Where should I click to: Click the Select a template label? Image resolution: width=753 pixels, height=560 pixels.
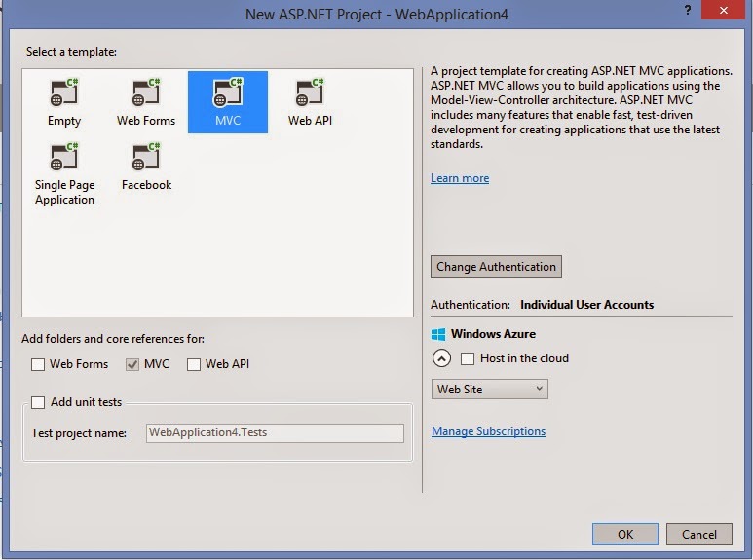[71, 52]
